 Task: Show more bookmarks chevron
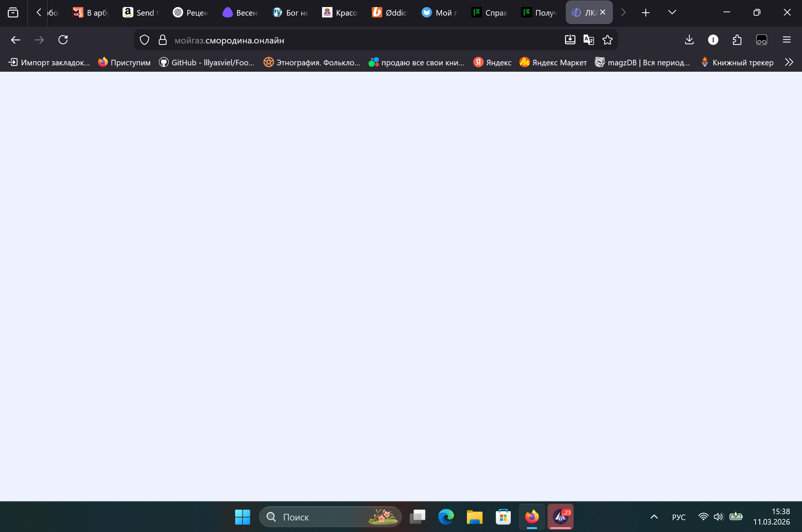pyautogui.click(x=789, y=62)
